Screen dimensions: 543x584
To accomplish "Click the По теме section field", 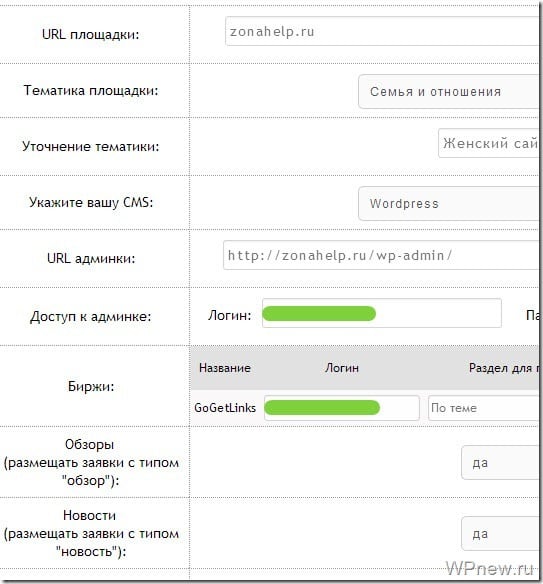I will tap(483, 408).
